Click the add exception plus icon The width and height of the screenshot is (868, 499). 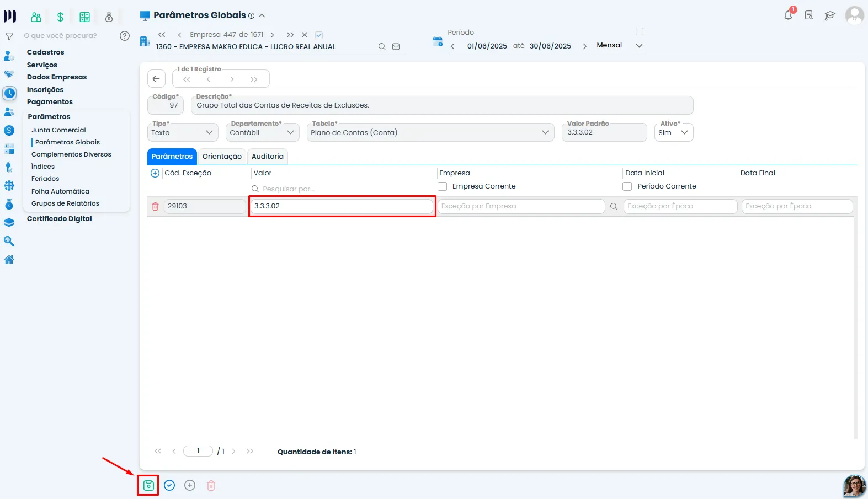(x=155, y=173)
